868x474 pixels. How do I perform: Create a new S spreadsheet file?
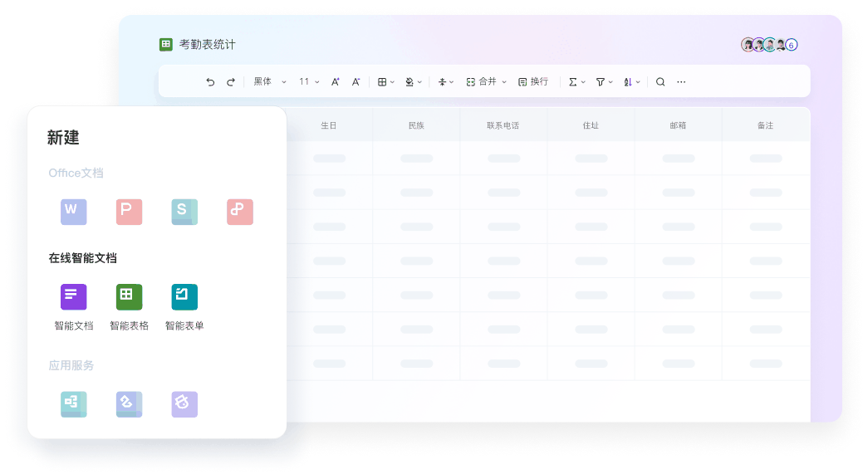coord(184,212)
